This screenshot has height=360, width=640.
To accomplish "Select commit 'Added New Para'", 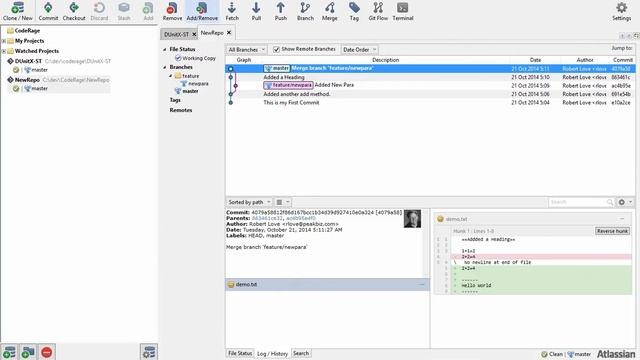I will coord(429,85).
